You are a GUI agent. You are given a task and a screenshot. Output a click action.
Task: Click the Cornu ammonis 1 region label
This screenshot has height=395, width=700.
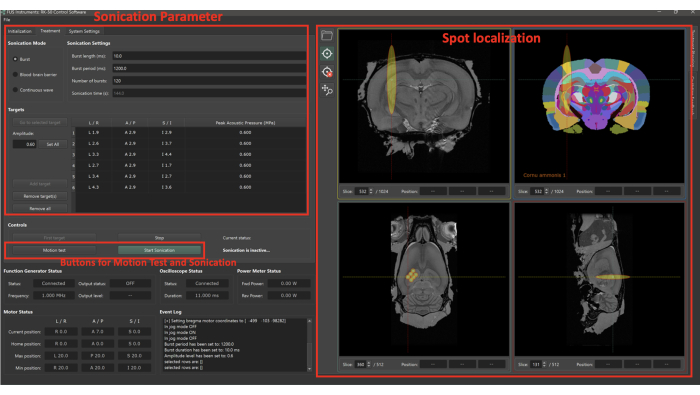pyautogui.click(x=544, y=175)
